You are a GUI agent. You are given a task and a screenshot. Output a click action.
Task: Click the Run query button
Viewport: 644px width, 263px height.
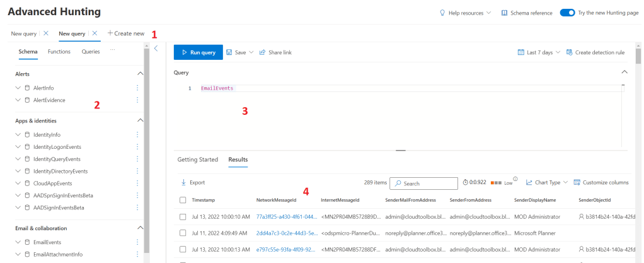[198, 52]
